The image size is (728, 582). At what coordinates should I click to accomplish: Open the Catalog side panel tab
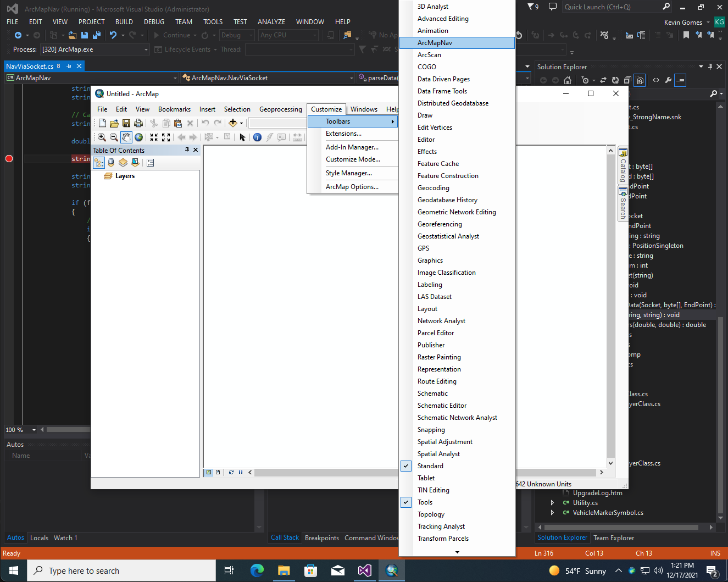pos(623,166)
